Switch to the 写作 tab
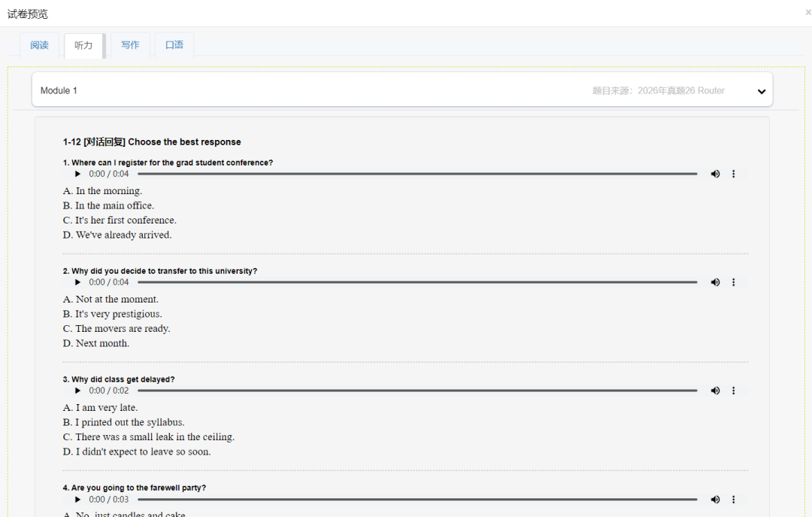 pos(130,45)
